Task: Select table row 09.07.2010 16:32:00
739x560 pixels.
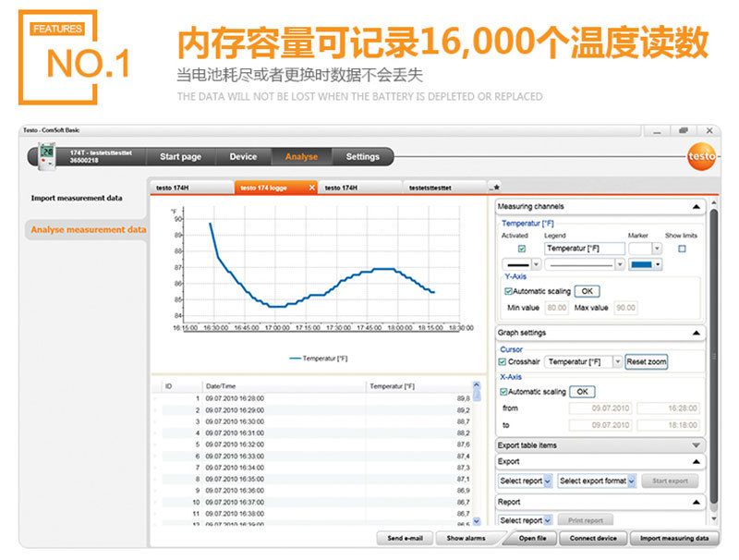Action: coord(316,444)
